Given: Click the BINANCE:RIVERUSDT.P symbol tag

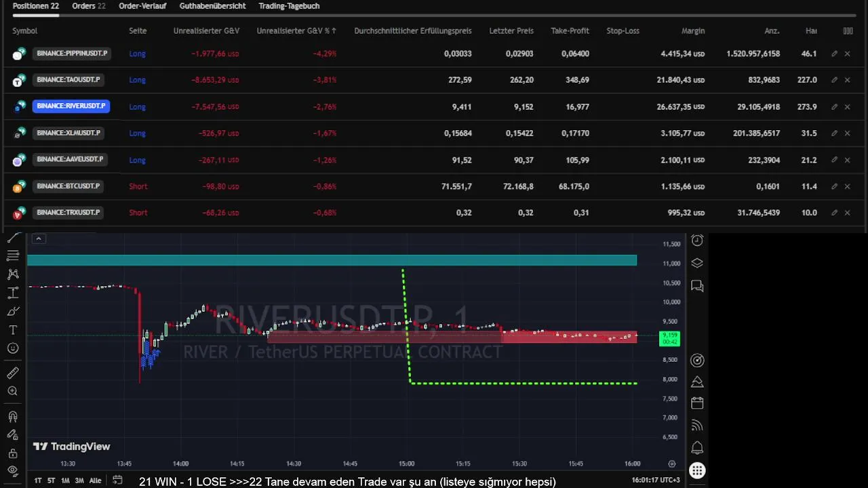Looking at the screenshot, I should pos(71,106).
